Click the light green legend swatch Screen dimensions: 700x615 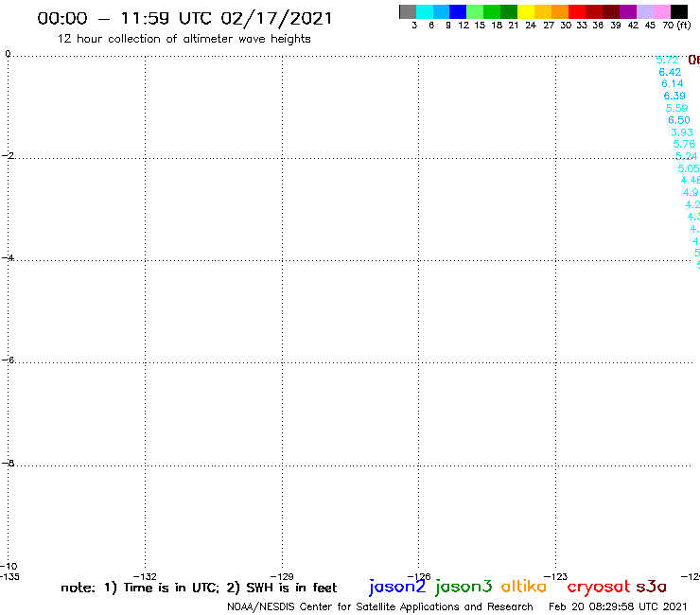(x=475, y=11)
